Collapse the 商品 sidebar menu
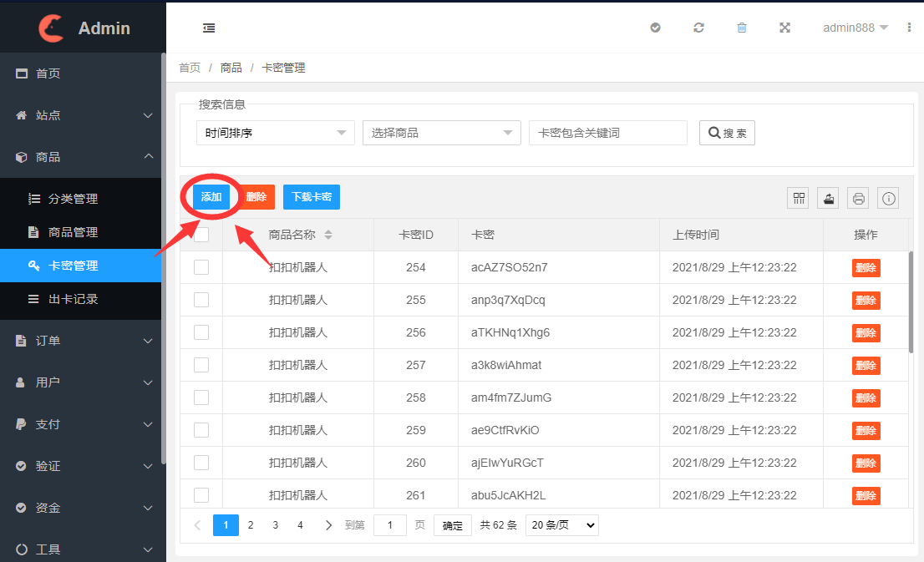 tap(81, 157)
